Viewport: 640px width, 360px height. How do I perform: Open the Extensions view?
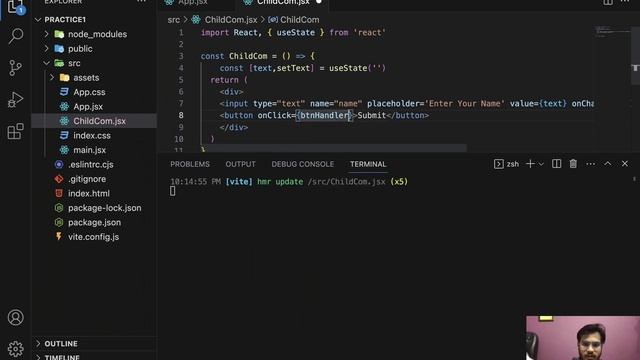tap(16, 131)
